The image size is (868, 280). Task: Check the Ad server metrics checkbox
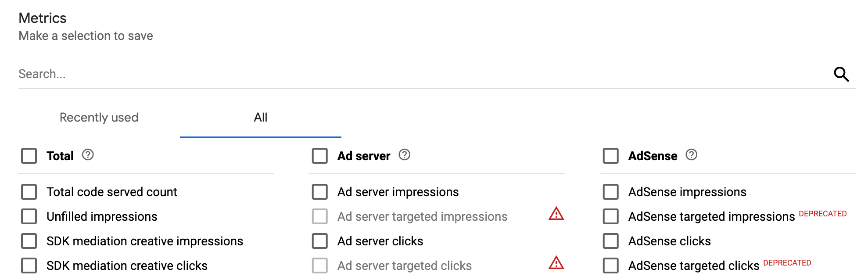319,155
